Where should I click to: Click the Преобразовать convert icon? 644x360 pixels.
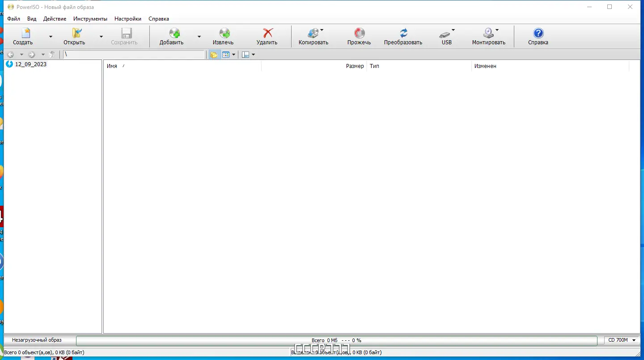pyautogui.click(x=403, y=33)
